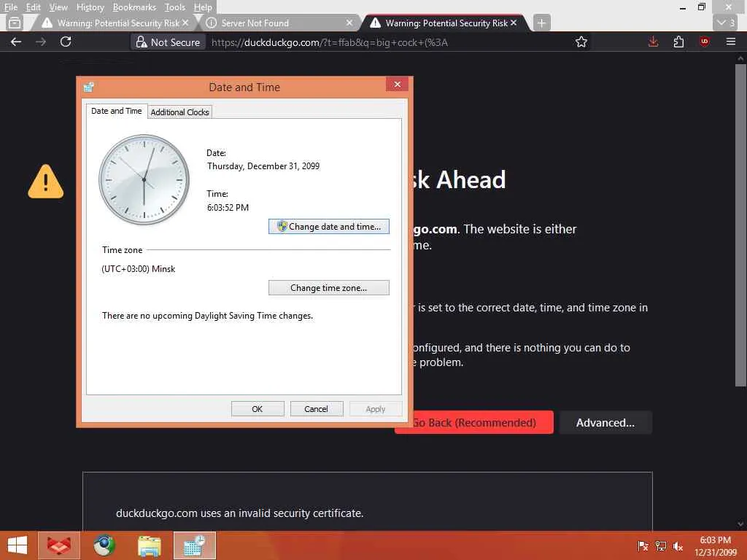
Task: Minimize the browser window
Action: [683, 7]
